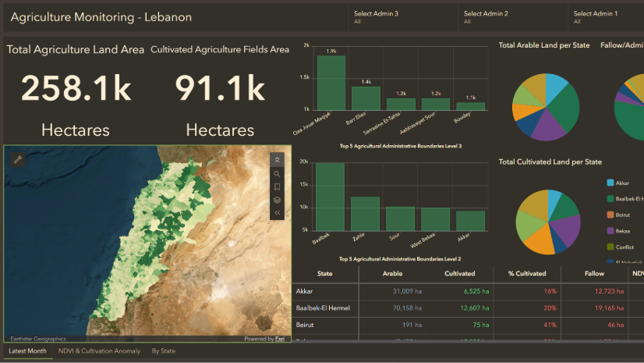Sort table by State column header

325,273
